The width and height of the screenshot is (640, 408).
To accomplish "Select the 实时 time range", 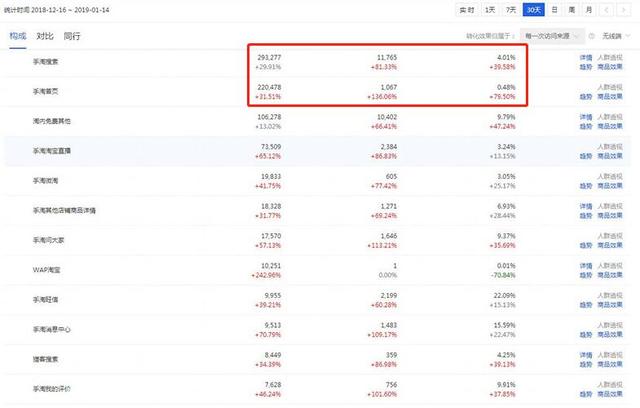I will pyautogui.click(x=467, y=10).
